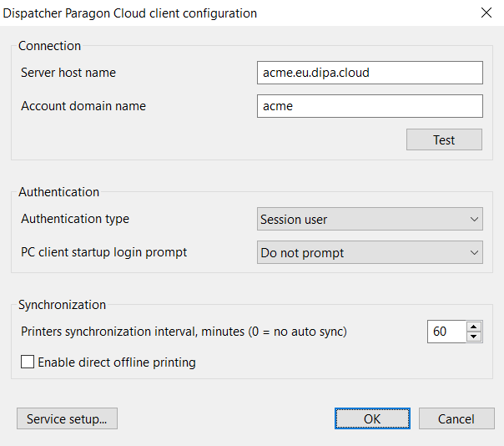Click the "Account domain name" label
504x446 pixels.
tap(83, 106)
